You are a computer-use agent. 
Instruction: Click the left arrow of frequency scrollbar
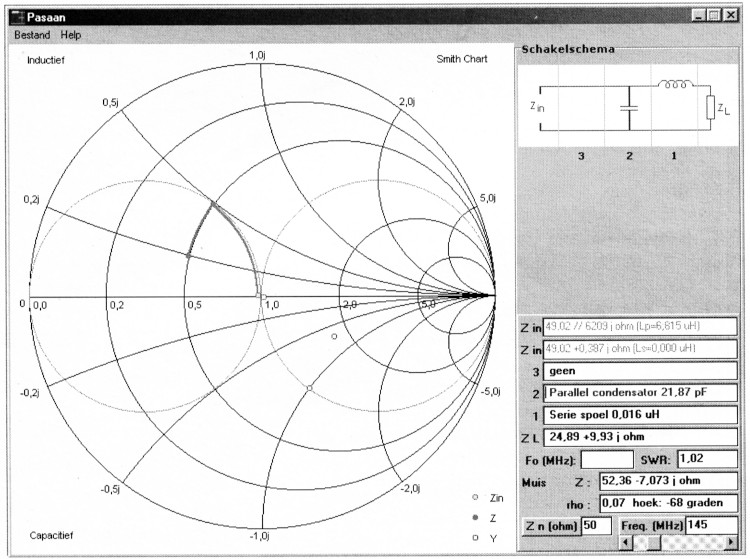coord(626,542)
